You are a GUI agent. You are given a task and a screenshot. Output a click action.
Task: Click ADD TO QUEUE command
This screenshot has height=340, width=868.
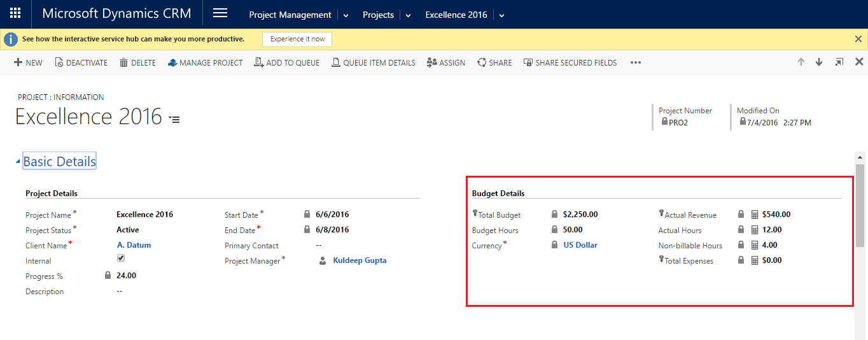287,62
